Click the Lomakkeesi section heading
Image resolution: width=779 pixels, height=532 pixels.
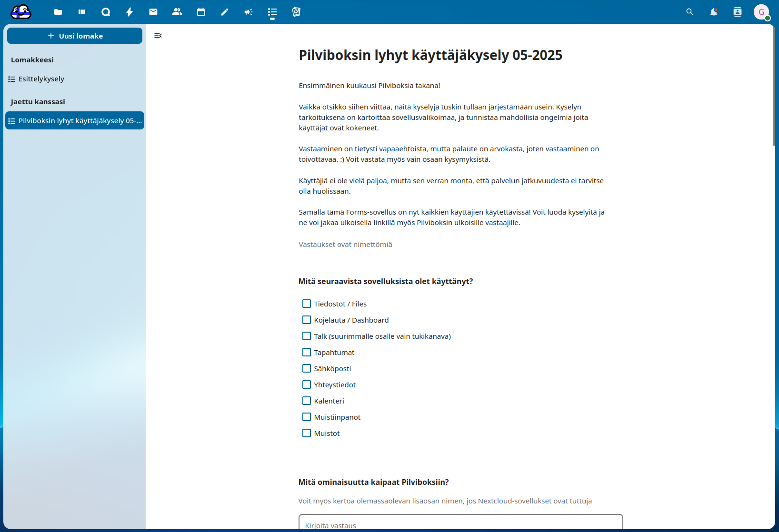tap(32, 60)
